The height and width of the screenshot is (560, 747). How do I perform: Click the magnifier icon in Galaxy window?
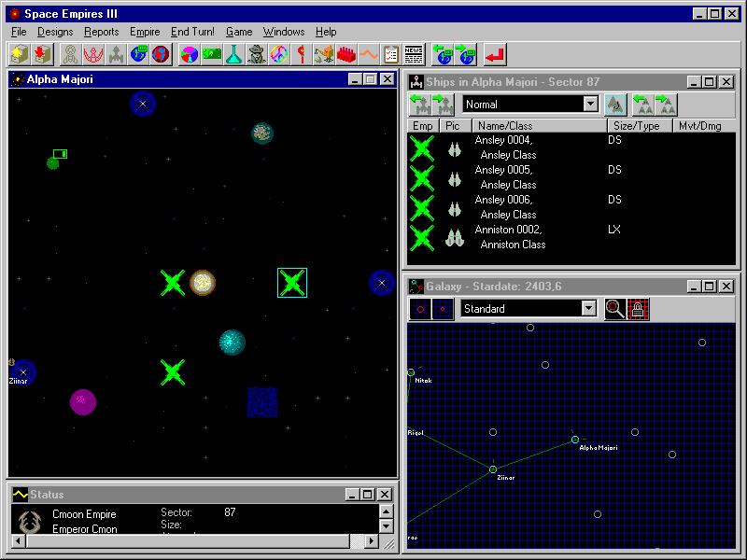click(615, 309)
